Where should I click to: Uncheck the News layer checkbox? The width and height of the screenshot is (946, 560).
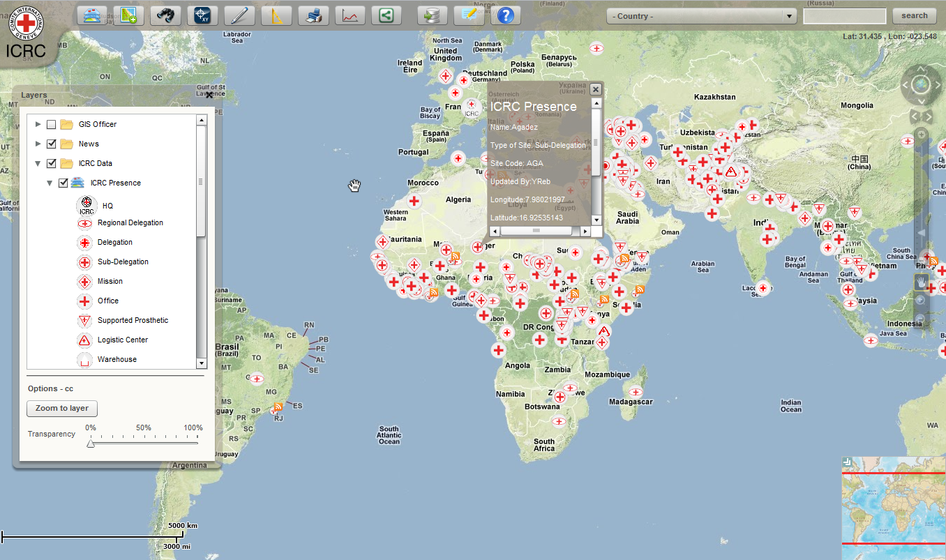tap(51, 144)
